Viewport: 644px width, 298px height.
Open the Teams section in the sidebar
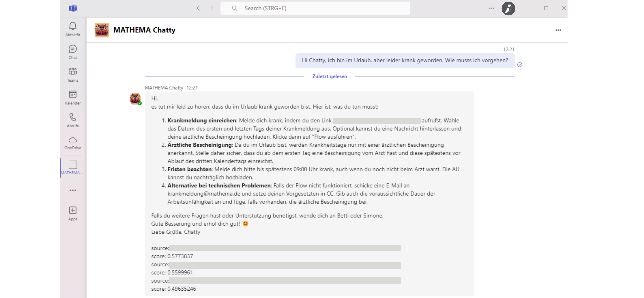pyautogui.click(x=73, y=75)
